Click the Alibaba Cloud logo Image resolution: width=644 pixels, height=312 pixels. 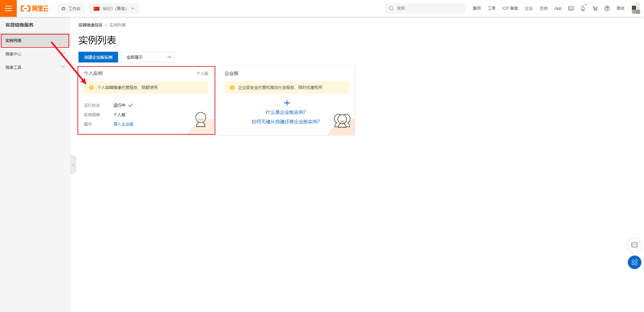[x=35, y=8]
